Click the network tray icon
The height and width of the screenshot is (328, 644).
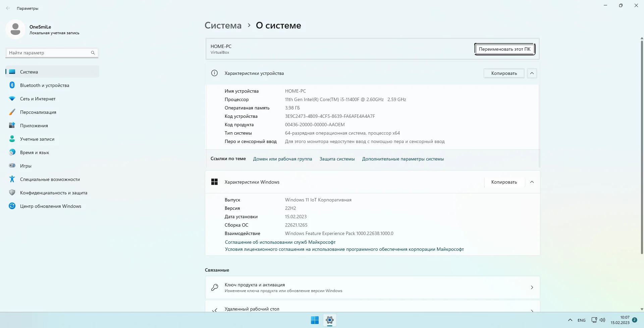pos(594,320)
